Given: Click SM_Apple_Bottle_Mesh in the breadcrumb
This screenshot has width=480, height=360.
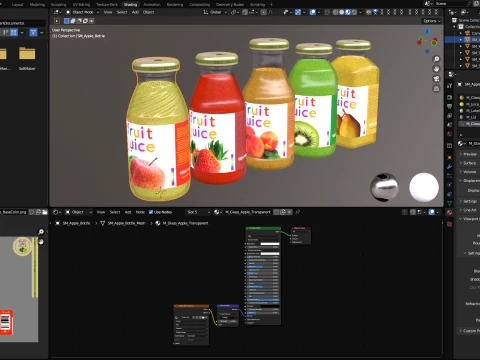Looking at the screenshot, I should [126, 223].
